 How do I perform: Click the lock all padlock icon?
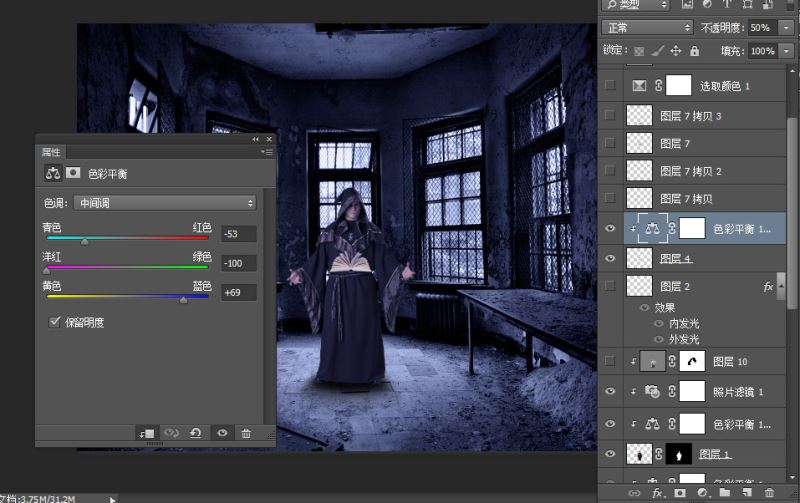(x=696, y=50)
